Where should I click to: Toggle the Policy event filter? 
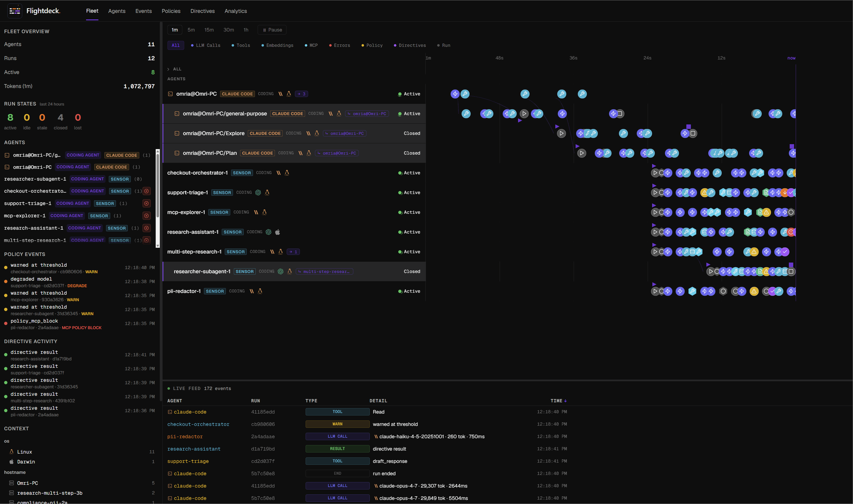tap(372, 45)
